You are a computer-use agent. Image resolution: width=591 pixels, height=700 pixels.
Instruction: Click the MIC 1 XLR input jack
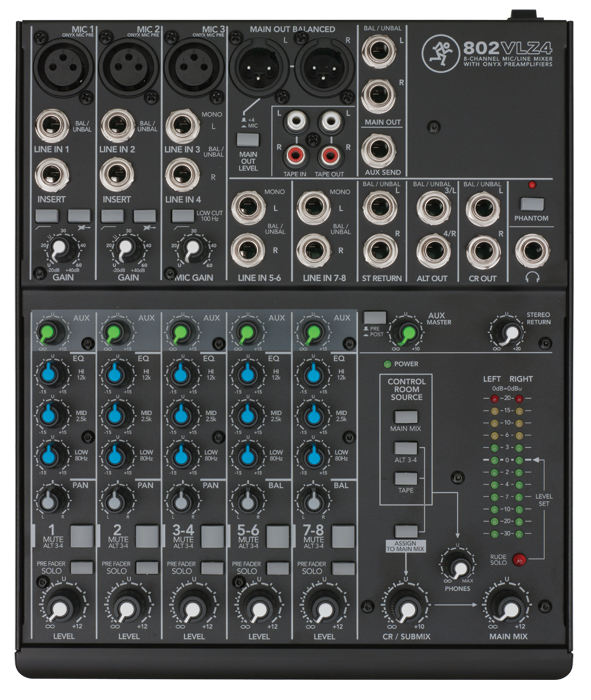tap(63, 66)
